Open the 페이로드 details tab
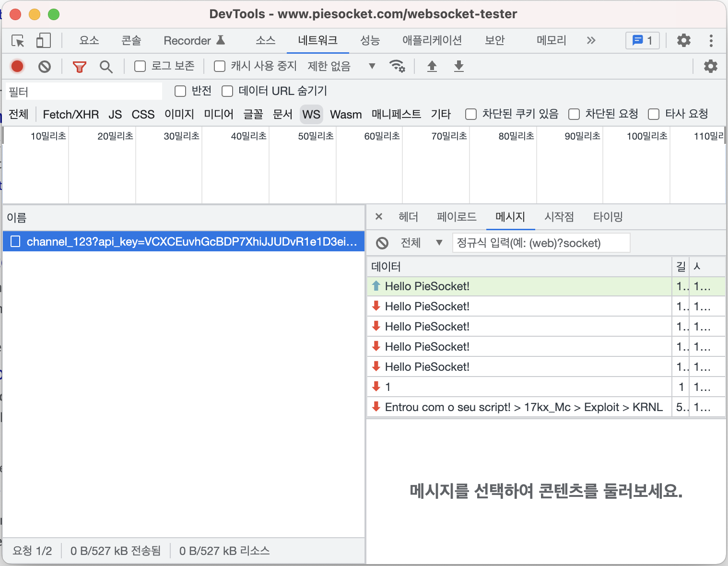728x566 pixels. [457, 217]
